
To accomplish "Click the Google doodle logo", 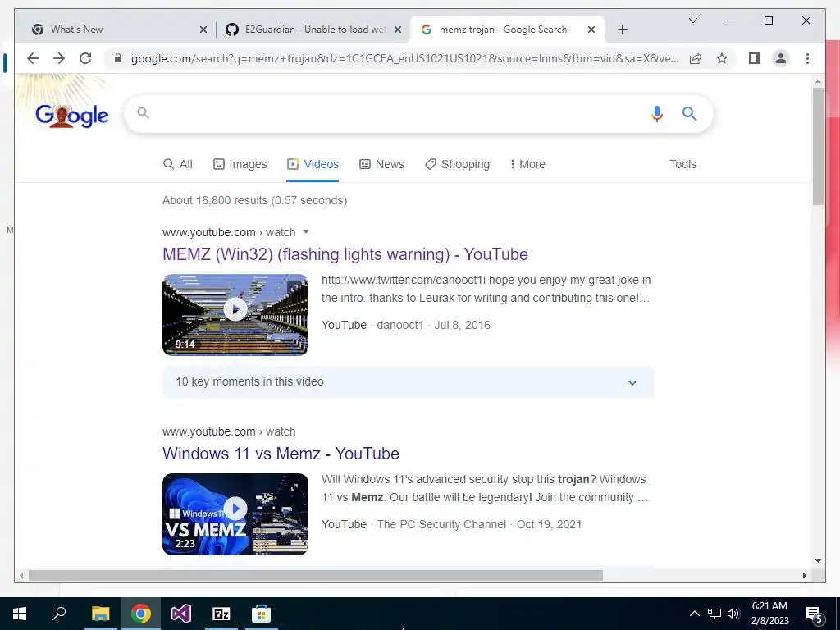I will [x=72, y=115].
